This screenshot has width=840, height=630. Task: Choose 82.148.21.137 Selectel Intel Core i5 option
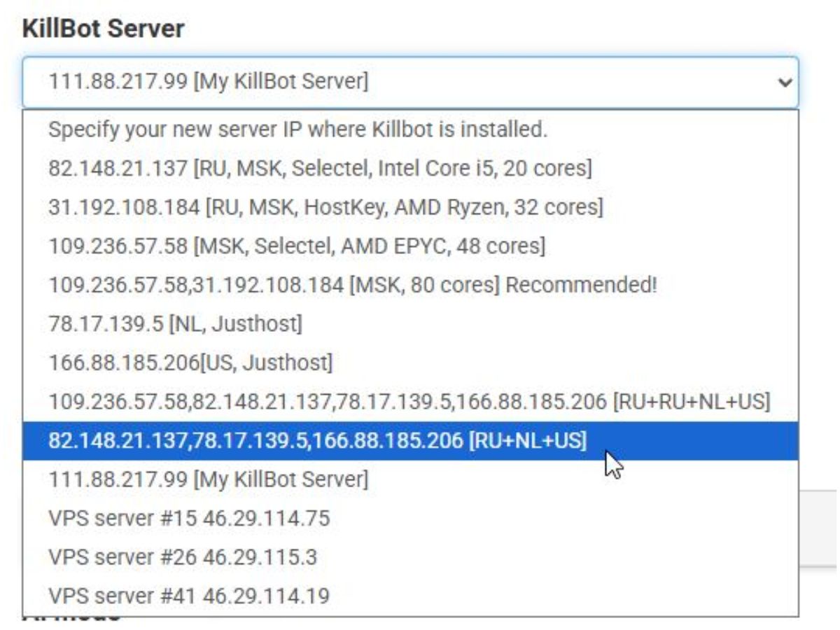410,168
